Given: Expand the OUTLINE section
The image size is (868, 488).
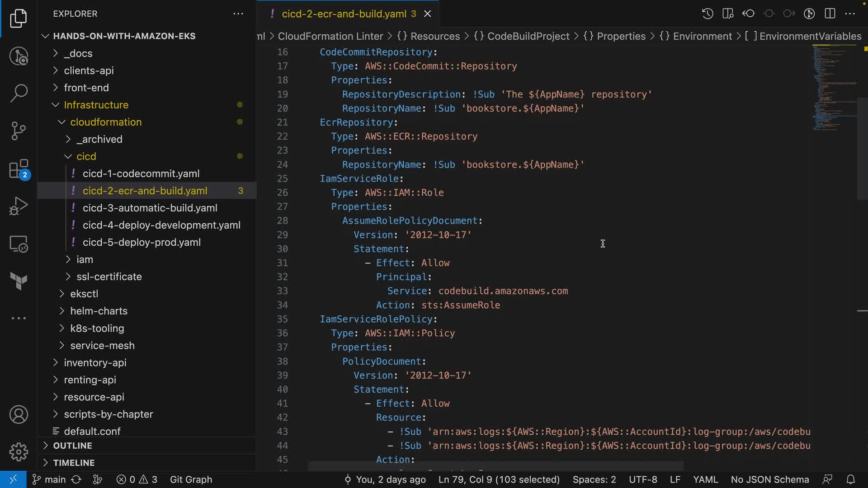Looking at the screenshot, I should 72,446.
